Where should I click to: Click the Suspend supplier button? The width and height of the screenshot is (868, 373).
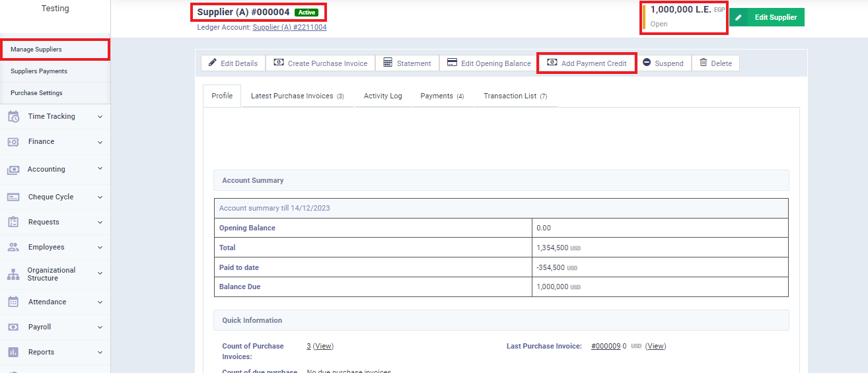point(663,63)
